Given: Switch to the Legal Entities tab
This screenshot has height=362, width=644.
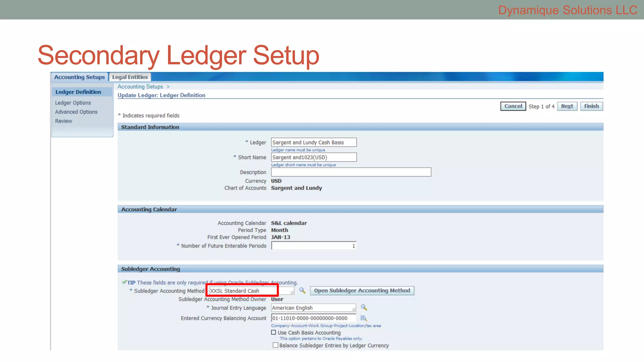Looking at the screenshot, I should (130, 77).
